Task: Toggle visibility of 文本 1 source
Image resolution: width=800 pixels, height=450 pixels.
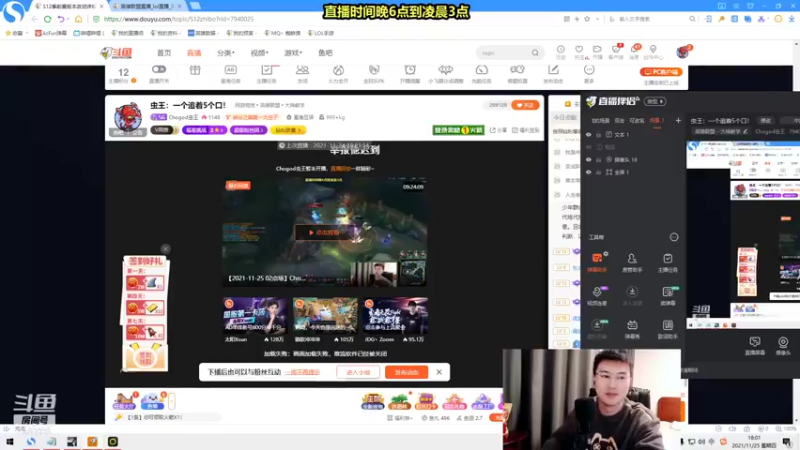Action: (588, 135)
